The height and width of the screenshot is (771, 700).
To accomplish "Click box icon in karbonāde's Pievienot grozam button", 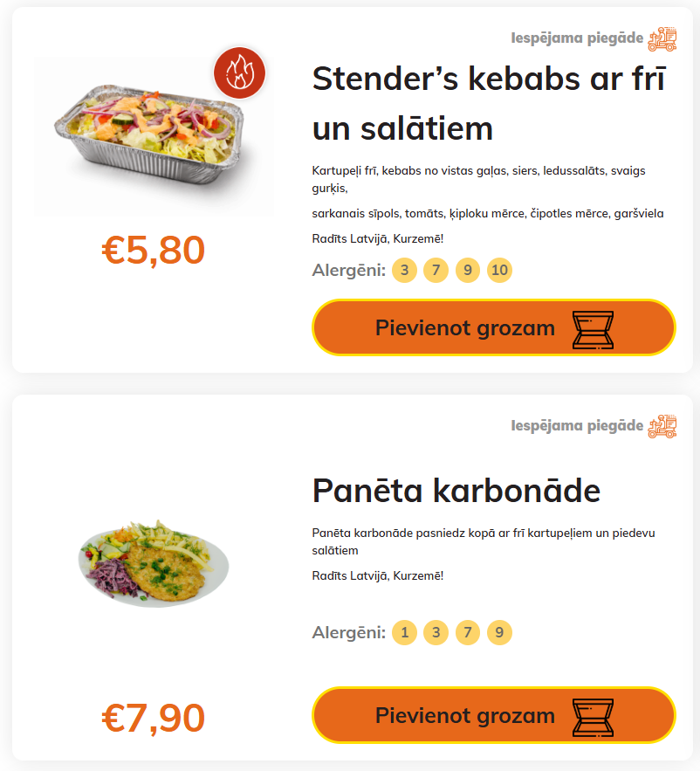I will [x=593, y=717].
